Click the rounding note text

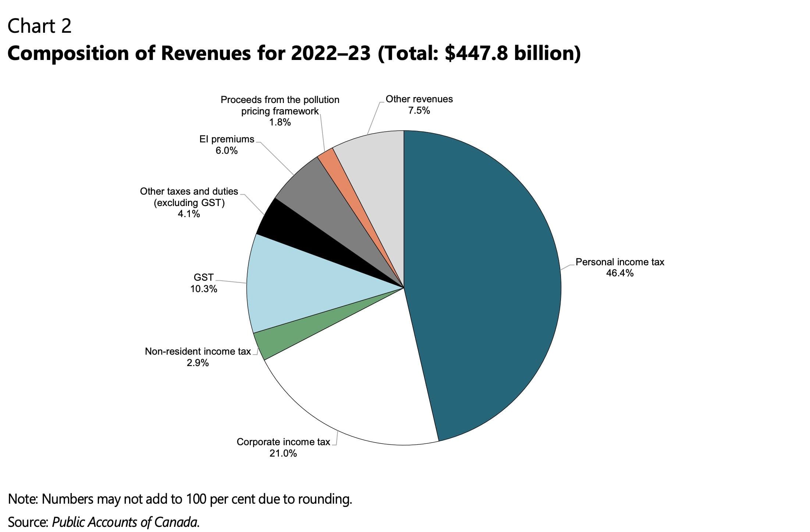click(180, 499)
